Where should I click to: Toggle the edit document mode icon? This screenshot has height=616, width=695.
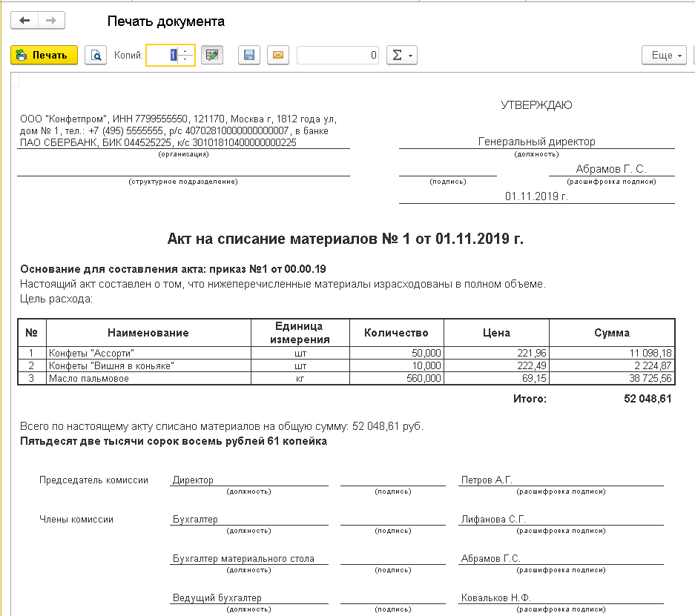pos(212,56)
